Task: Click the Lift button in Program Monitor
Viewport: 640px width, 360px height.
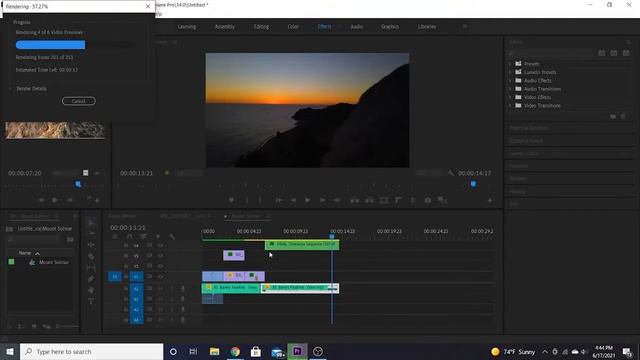Action: pos(355,200)
